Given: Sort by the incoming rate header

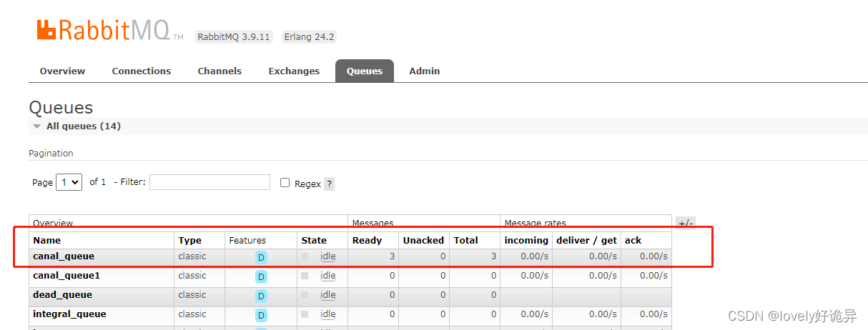Looking at the screenshot, I should (x=526, y=240).
